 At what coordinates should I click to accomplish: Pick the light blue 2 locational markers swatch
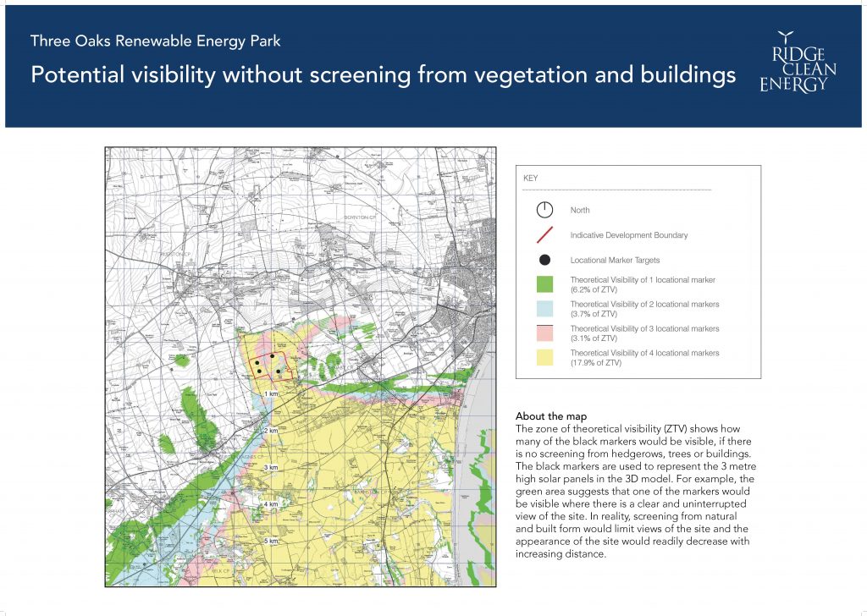[x=544, y=308]
